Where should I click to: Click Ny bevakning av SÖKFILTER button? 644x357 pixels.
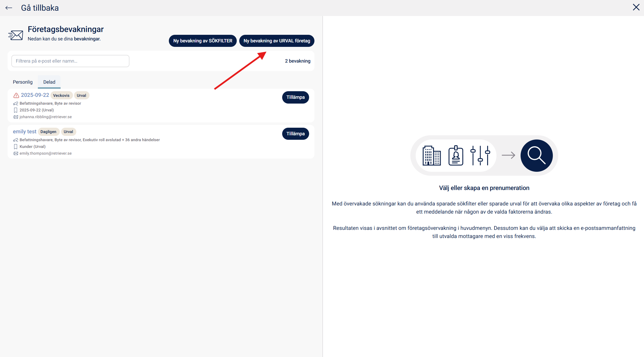203,41
